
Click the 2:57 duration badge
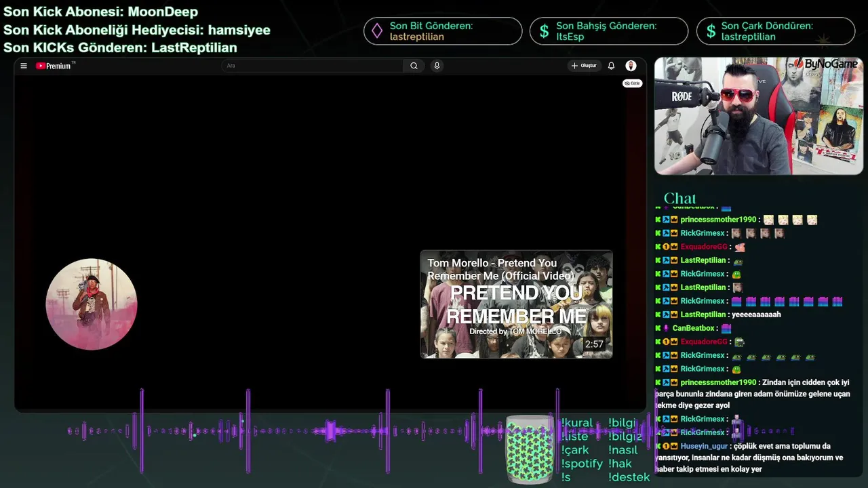point(594,344)
